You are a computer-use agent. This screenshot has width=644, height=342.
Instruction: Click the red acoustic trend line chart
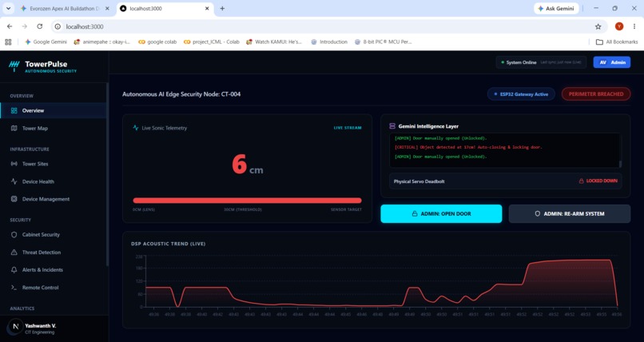tap(382, 283)
